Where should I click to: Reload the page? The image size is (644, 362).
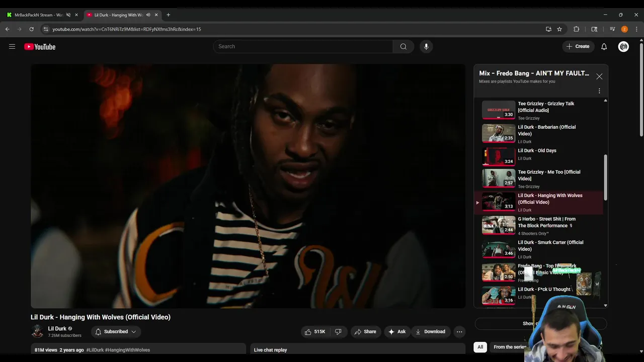31,29
